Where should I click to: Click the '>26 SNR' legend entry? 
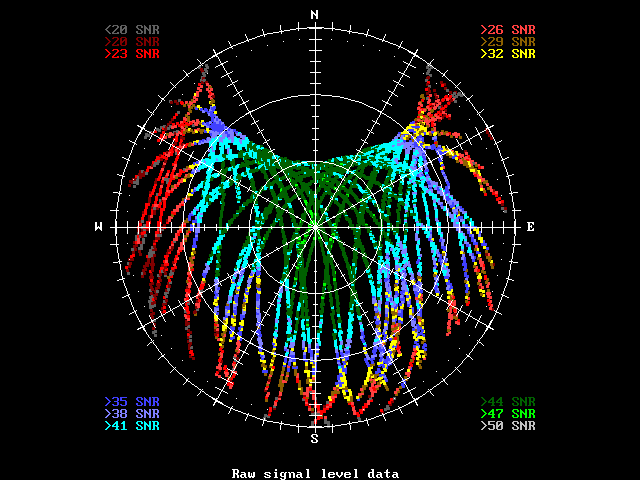508,30
